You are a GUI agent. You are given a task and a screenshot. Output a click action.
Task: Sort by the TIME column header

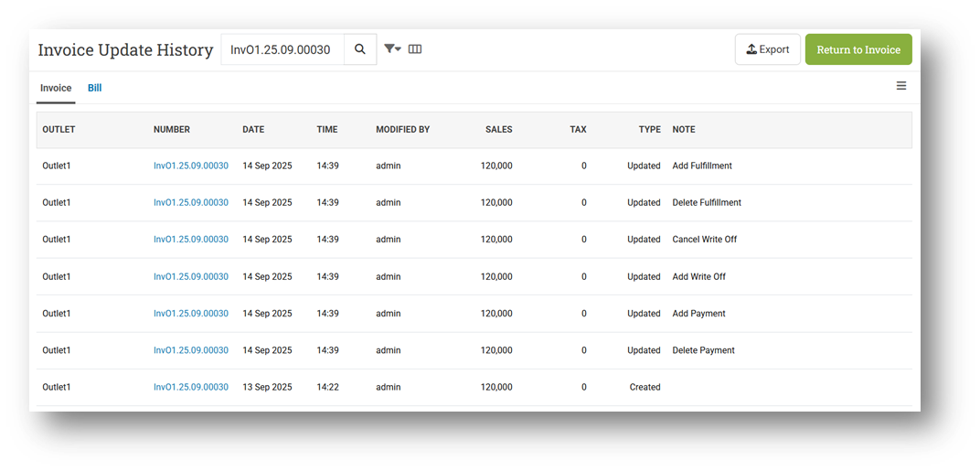tap(327, 130)
